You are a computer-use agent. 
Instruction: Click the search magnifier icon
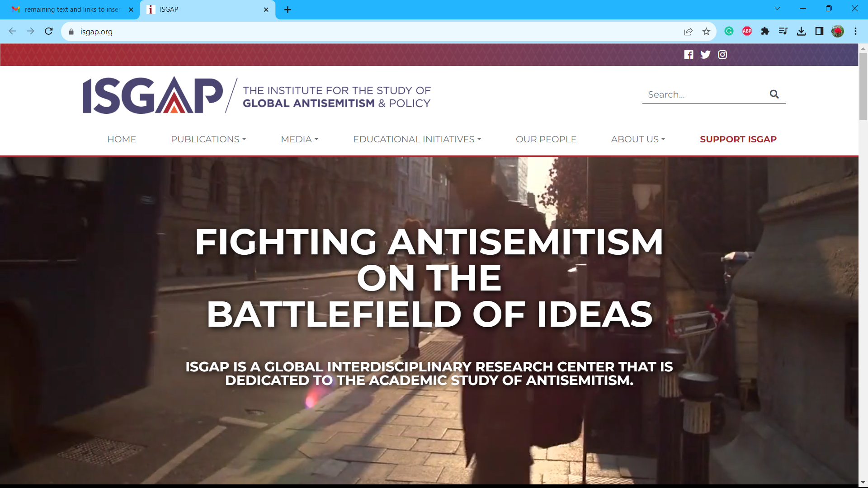click(x=774, y=94)
